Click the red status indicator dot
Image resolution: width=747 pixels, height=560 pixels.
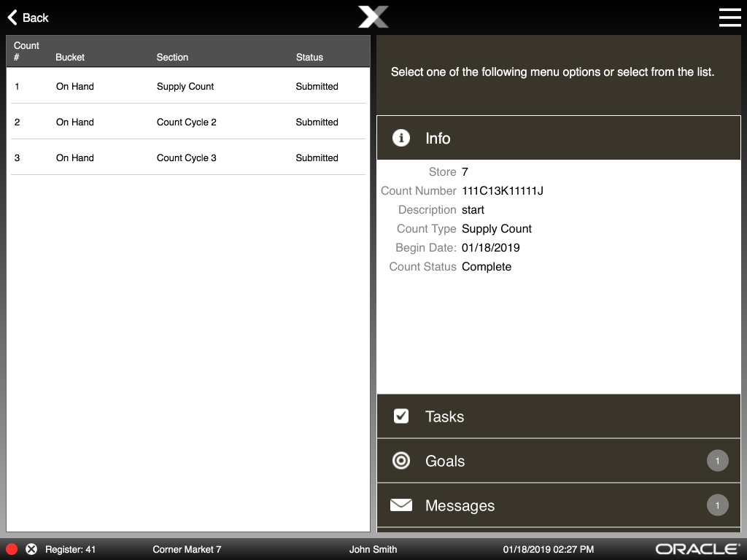[12, 549]
